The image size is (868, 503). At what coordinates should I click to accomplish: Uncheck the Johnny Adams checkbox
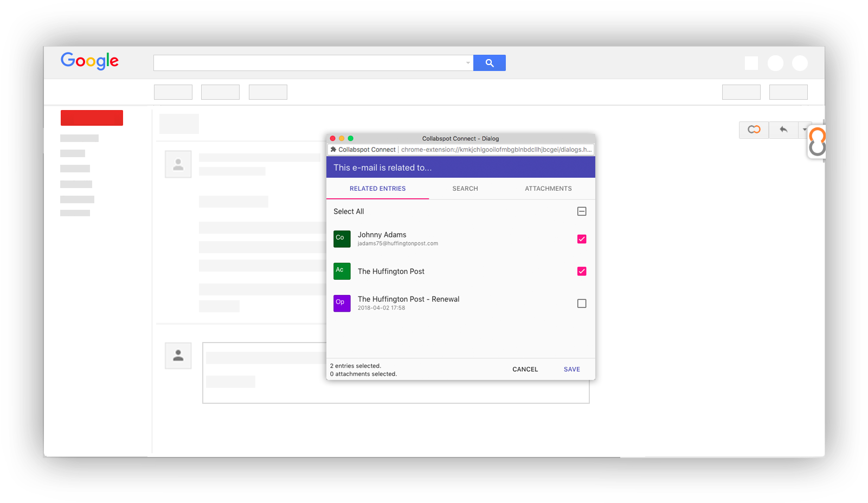point(582,239)
